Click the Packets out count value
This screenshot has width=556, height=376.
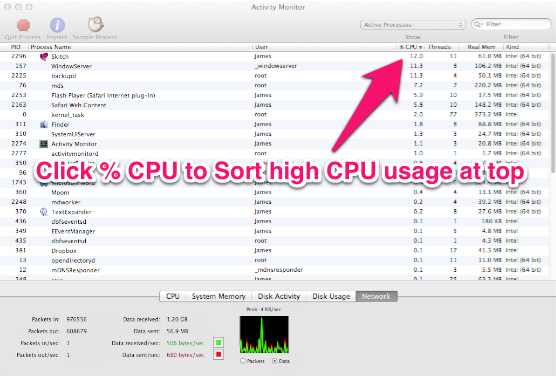[77, 331]
